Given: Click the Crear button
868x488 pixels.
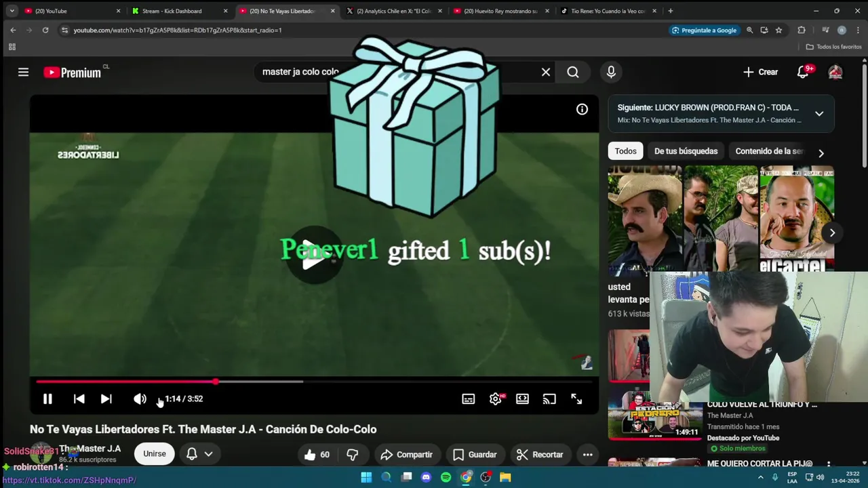Looking at the screenshot, I should [760, 72].
